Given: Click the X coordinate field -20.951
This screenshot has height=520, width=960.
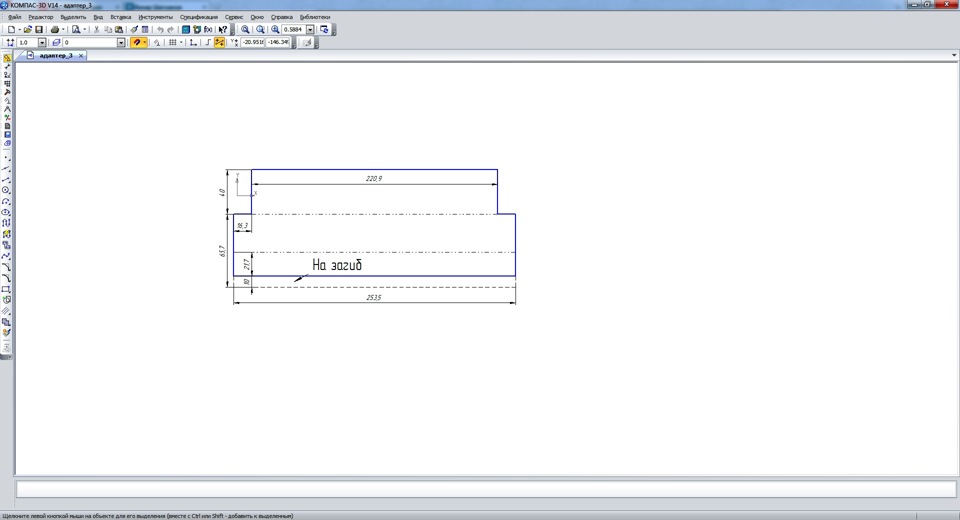Looking at the screenshot, I should tap(253, 42).
